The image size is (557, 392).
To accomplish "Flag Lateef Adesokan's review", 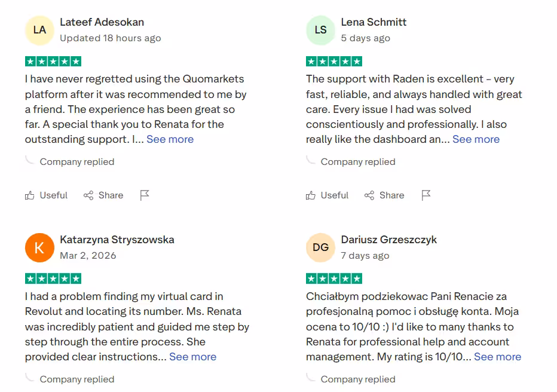I will (x=145, y=195).
